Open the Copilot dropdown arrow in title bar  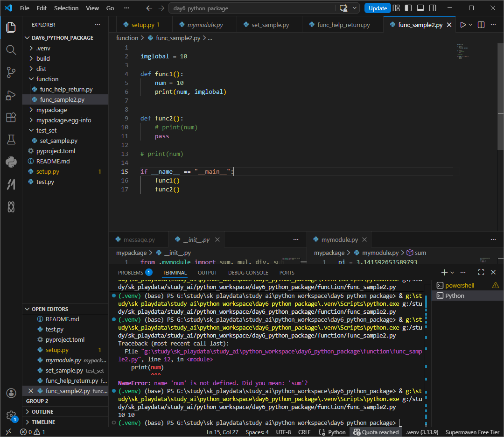354,8
